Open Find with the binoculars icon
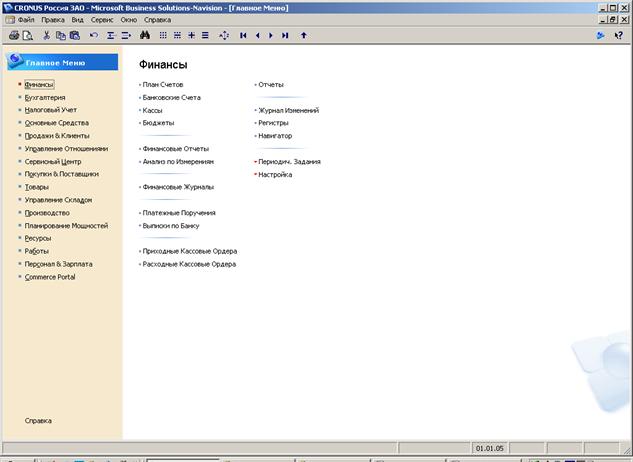 [145, 36]
